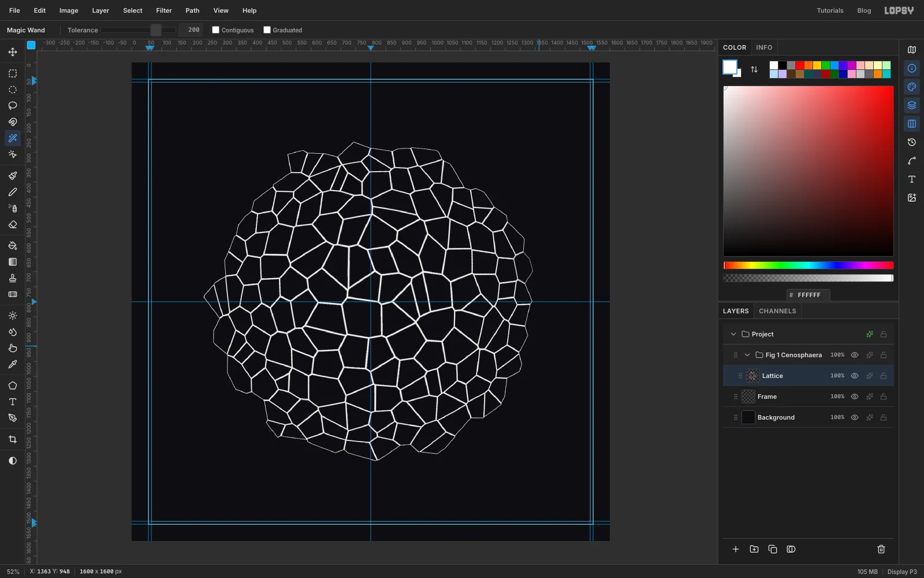Click the Tolerance slider track

[x=139, y=30]
